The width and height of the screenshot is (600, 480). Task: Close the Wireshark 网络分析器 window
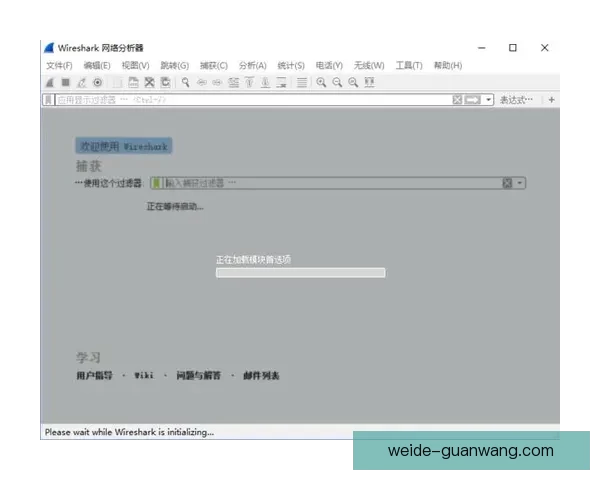coord(545,48)
